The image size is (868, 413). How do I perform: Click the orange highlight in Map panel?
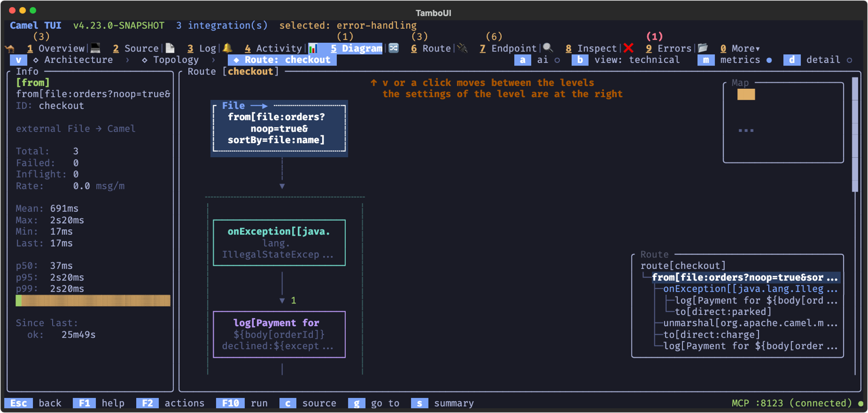pyautogui.click(x=746, y=94)
